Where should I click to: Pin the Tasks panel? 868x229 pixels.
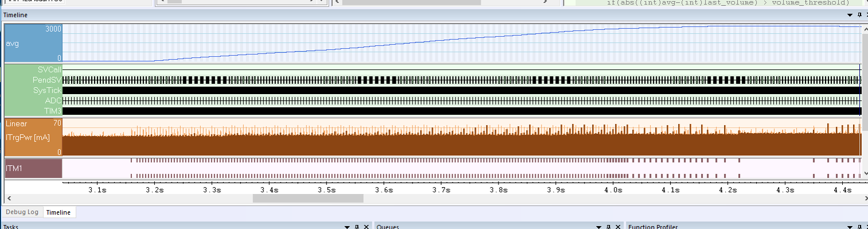357,227
